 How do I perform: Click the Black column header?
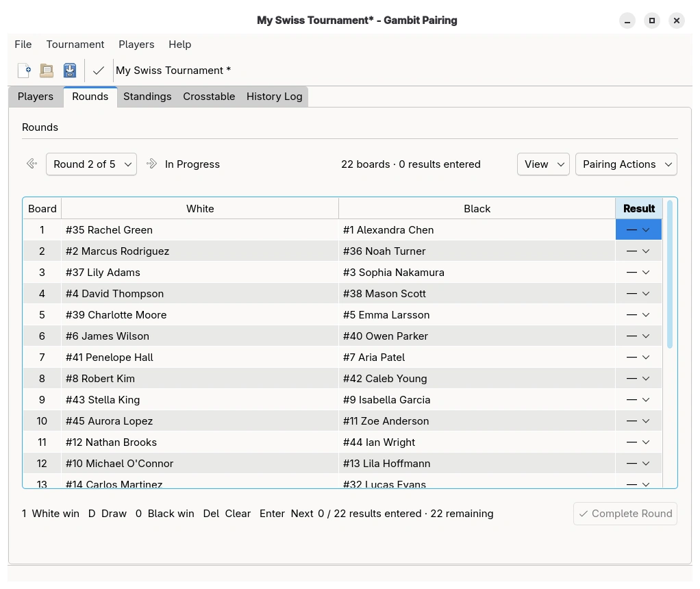pos(477,208)
